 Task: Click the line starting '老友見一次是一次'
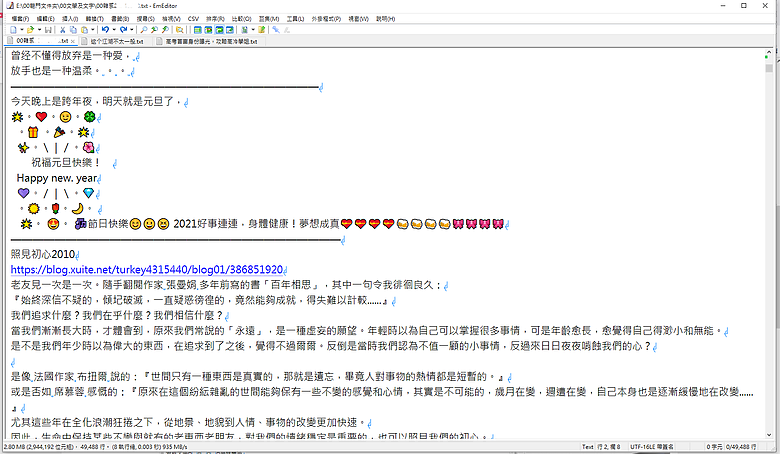226,285
